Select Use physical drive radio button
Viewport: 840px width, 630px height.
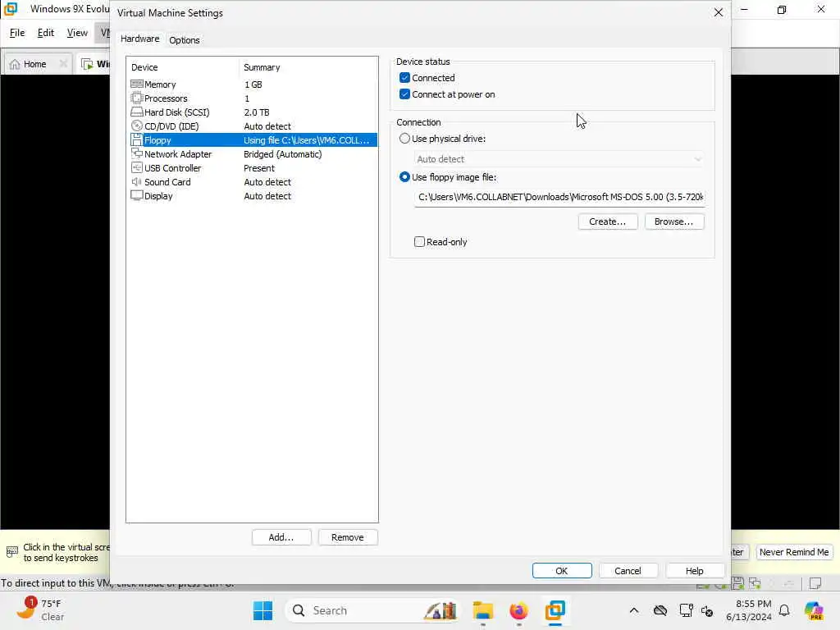click(404, 138)
